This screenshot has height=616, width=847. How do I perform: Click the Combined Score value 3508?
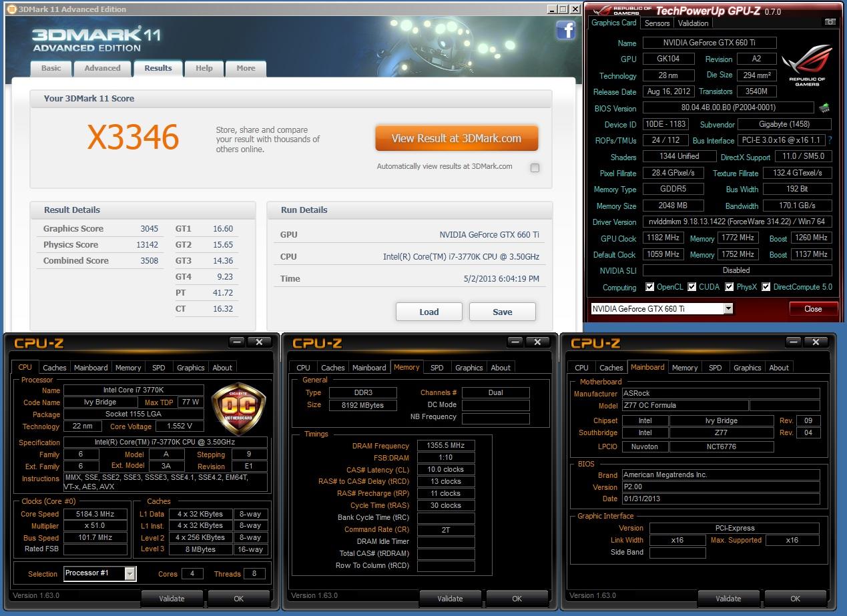[150, 260]
